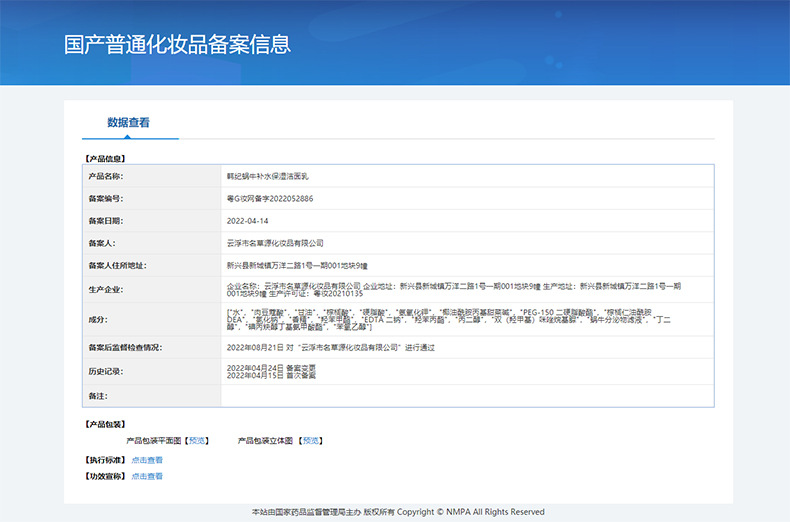Click the NMPA copyright footer text
Screen dimensions: 790x522
pos(398,511)
